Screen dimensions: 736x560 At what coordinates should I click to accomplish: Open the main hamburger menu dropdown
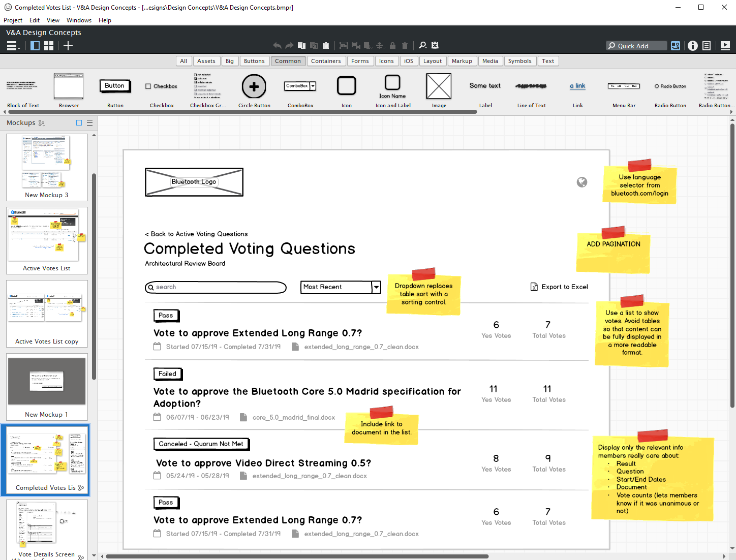pos(13,46)
